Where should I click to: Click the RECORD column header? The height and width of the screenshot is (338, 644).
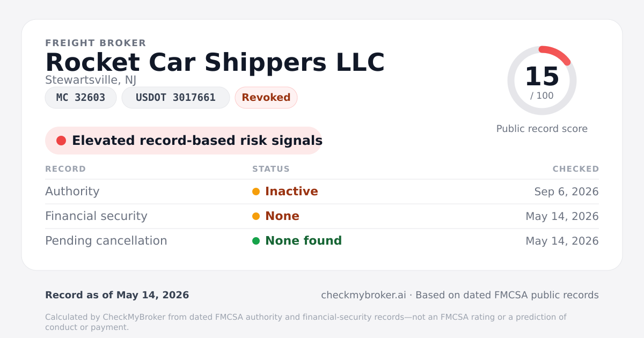[65, 169]
